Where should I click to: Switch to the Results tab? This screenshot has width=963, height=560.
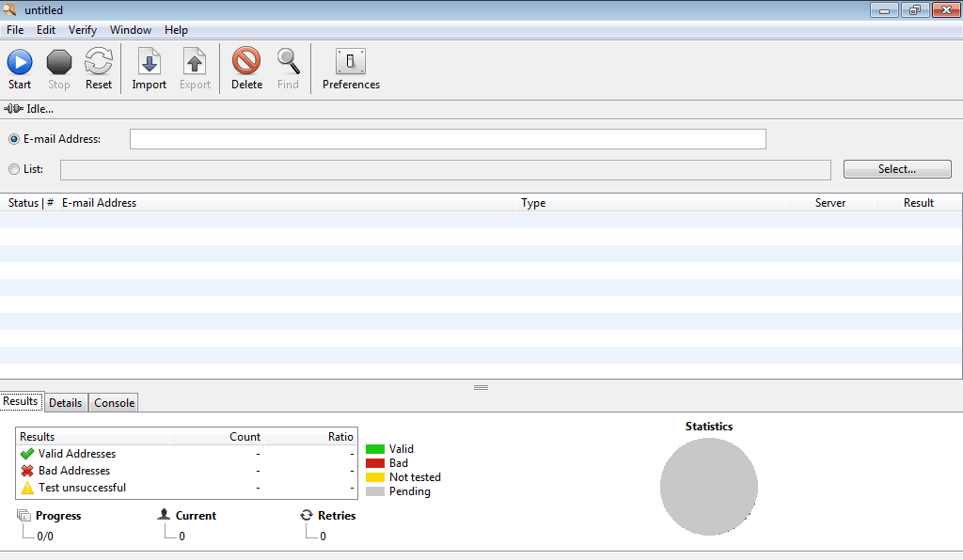pos(21,401)
